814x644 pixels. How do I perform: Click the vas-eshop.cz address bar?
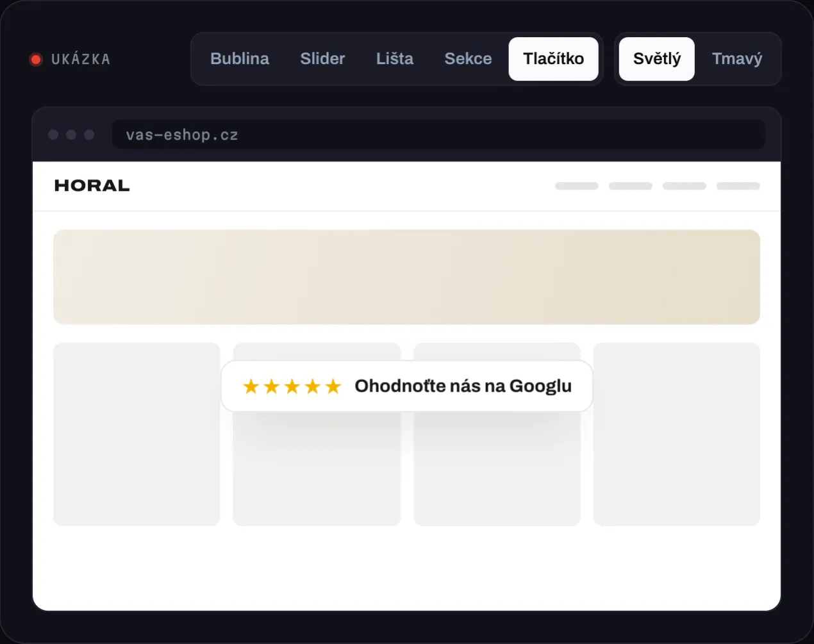pyautogui.click(x=438, y=135)
